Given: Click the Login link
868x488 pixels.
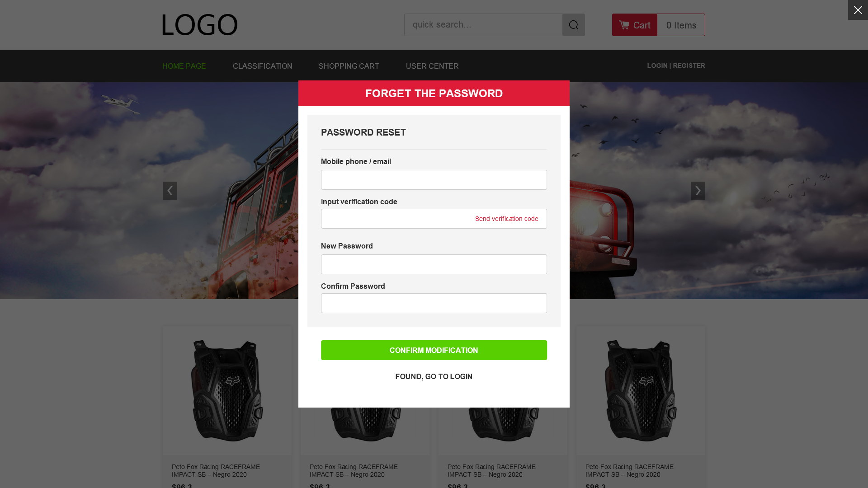Looking at the screenshot, I should tap(657, 66).
